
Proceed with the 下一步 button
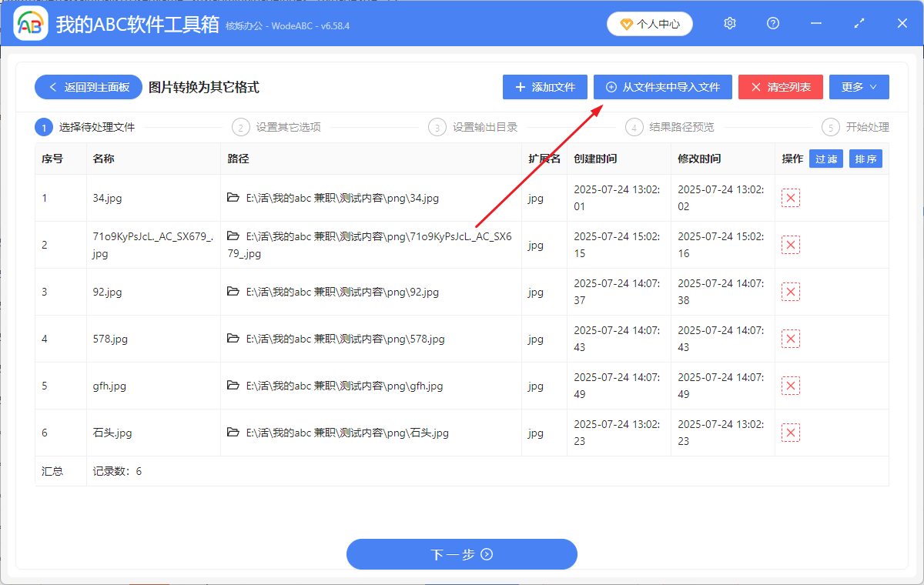461,554
